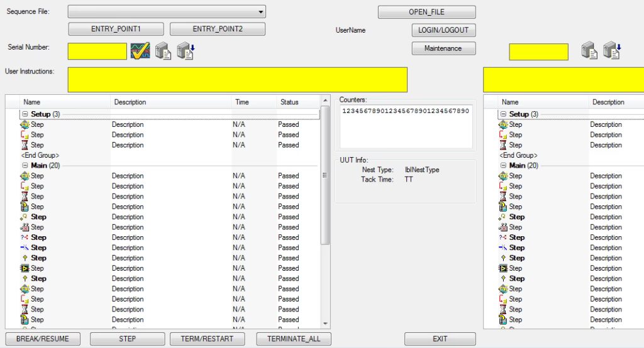Click the green checkmark graph icon beside Serial Number
644x348 pixels.
(140, 51)
